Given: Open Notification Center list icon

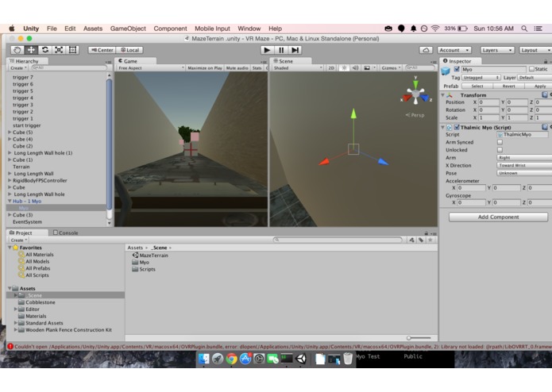Looking at the screenshot, I should 538,29.
